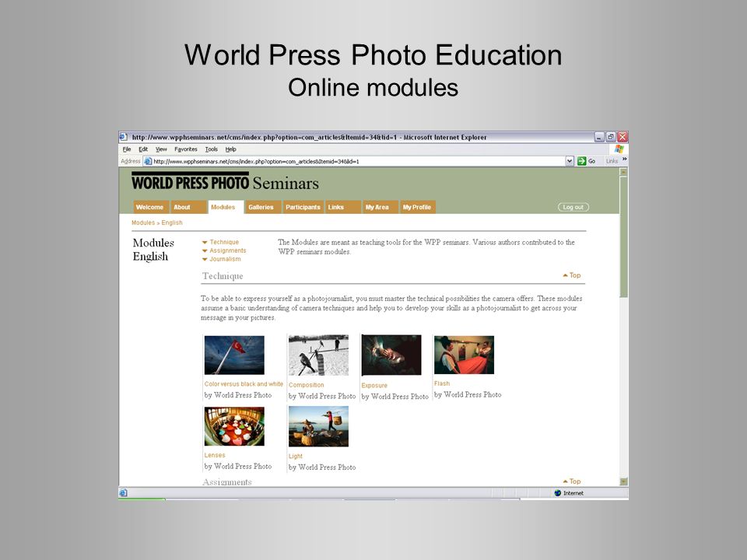Expand the Links toolbar chevron
747x560 pixels.
pyautogui.click(x=625, y=159)
